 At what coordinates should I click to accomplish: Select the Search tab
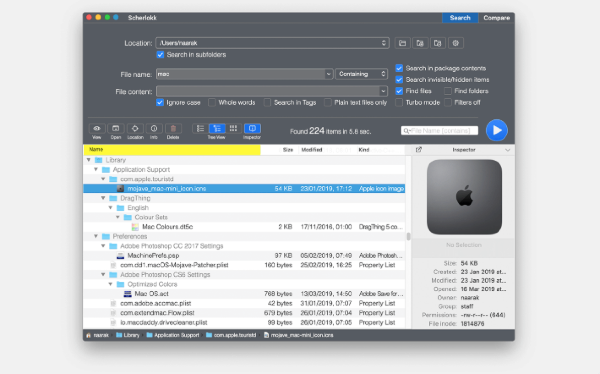click(x=460, y=18)
